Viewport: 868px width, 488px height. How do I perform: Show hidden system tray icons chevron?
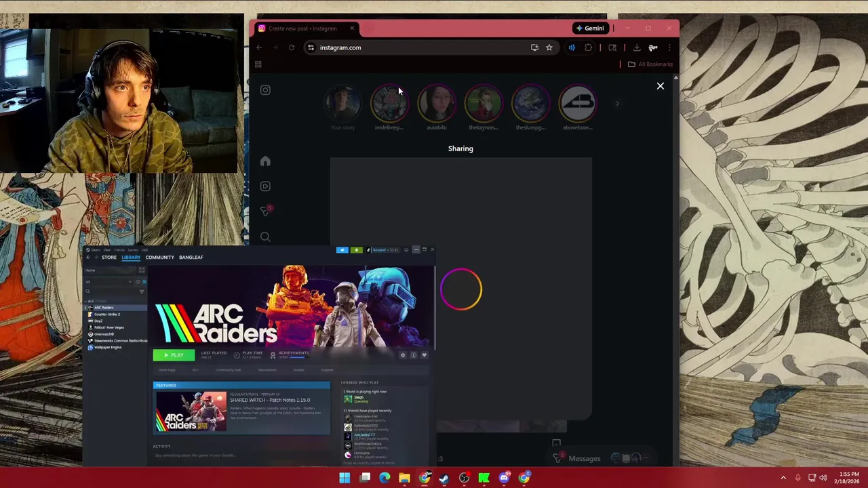coord(783,478)
